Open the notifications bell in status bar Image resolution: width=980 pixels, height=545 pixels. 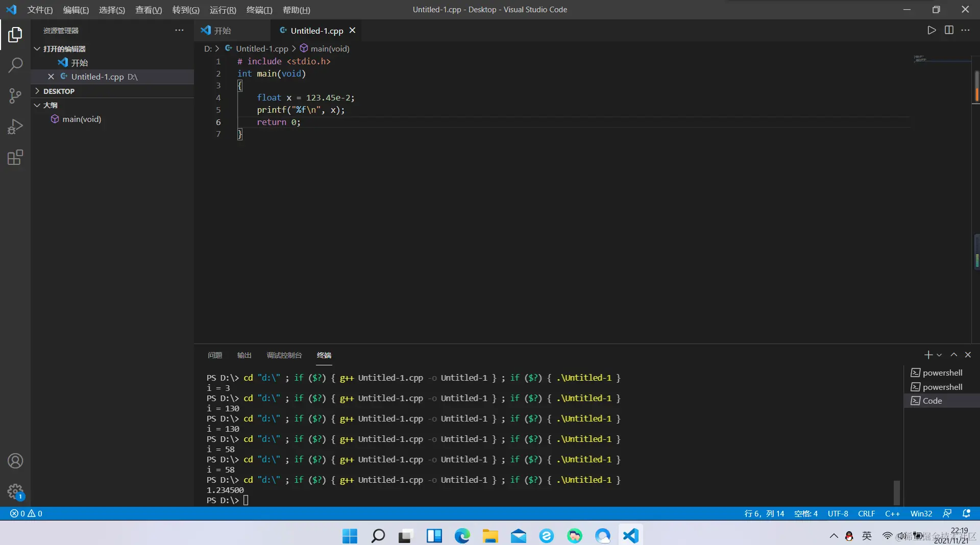(966, 513)
